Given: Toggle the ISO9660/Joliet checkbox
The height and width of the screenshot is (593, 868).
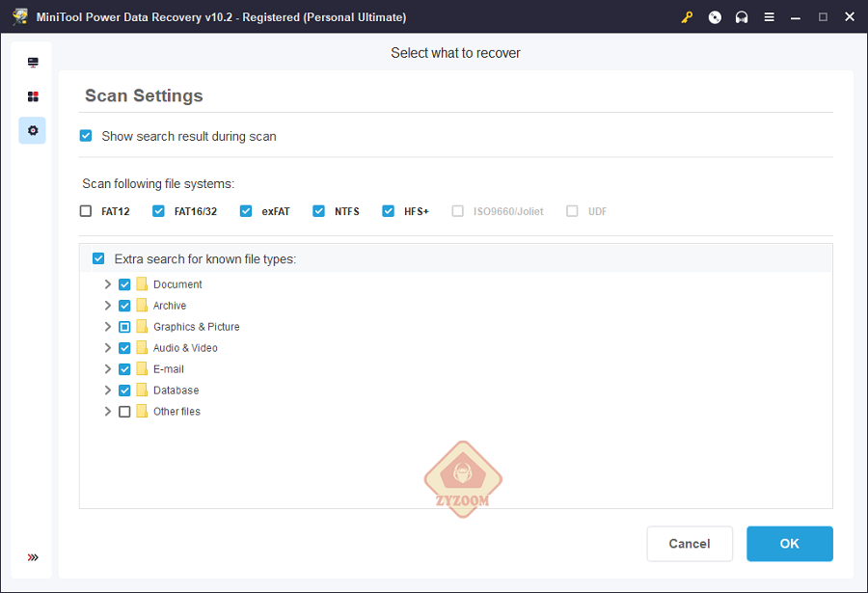Looking at the screenshot, I should coord(458,211).
